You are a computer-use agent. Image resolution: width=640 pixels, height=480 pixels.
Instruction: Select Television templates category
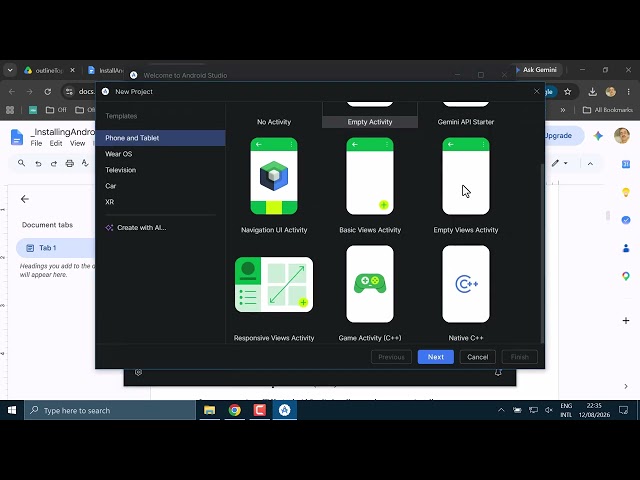pyautogui.click(x=160, y=170)
